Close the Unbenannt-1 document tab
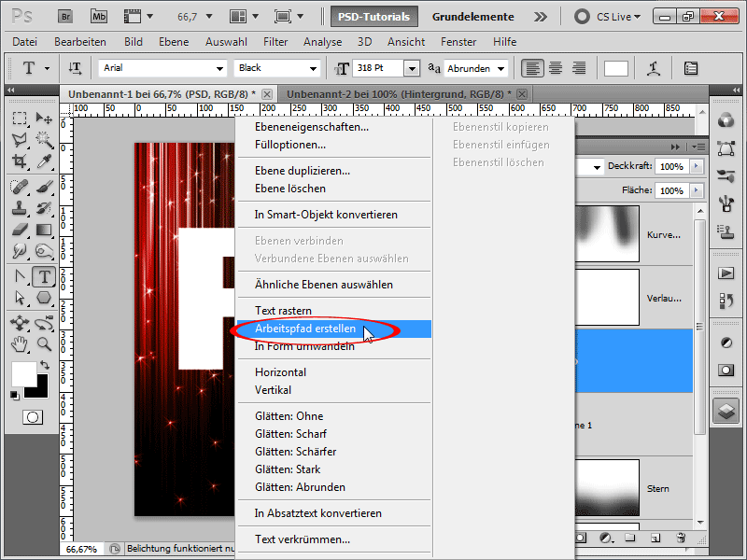The image size is (747, 560). (x=267, y=94)
